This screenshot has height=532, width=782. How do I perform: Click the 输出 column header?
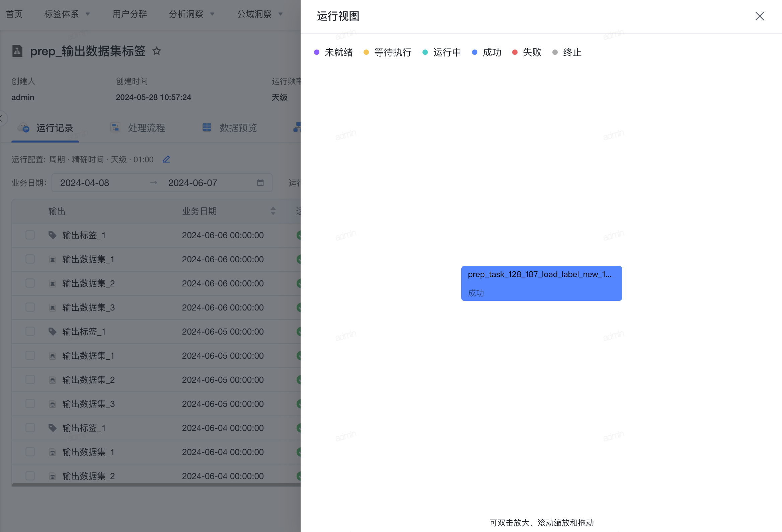coord(57,211)
